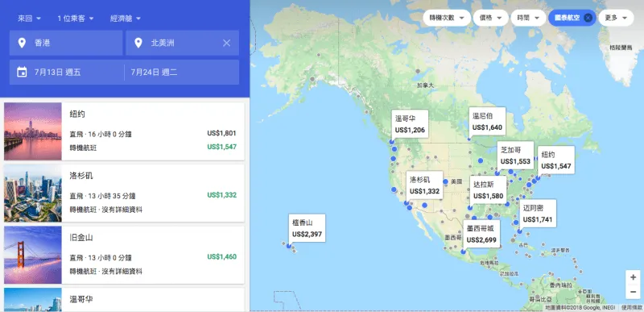Image resolution: width=644 pixels, height=312 pixels.
Task: Zoom in the map with plus button
Action: tap(633, 277)
